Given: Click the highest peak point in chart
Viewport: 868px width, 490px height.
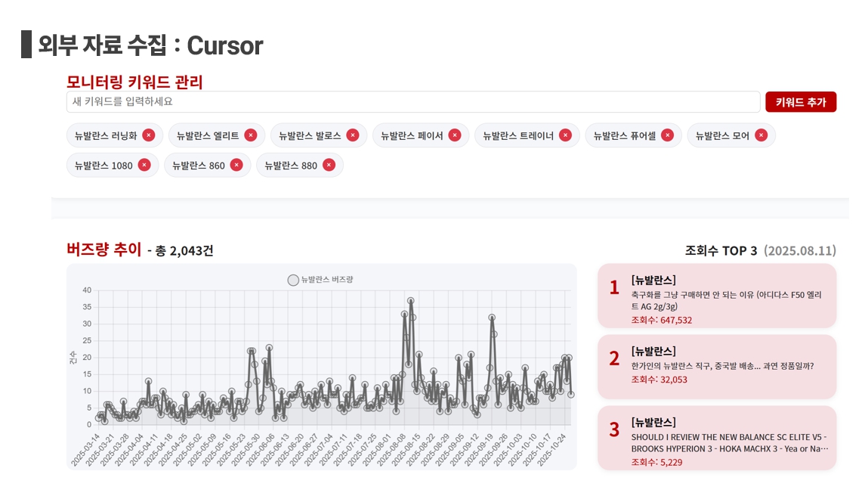Looking at the screenshot, I should [x=410, y=301].
